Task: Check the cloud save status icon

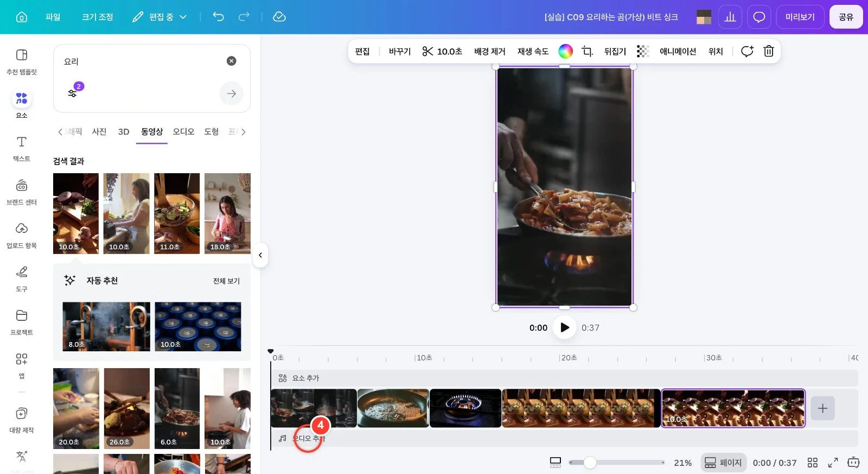Action: coord(279,17)
